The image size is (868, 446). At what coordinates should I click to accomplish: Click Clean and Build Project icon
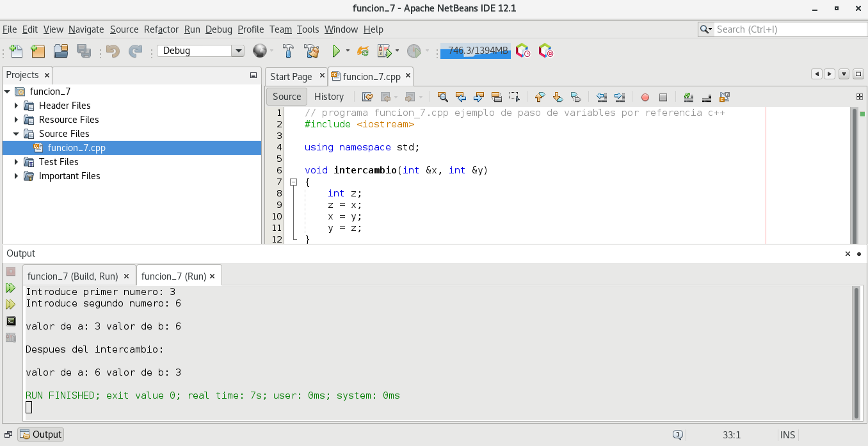point(312,51)
